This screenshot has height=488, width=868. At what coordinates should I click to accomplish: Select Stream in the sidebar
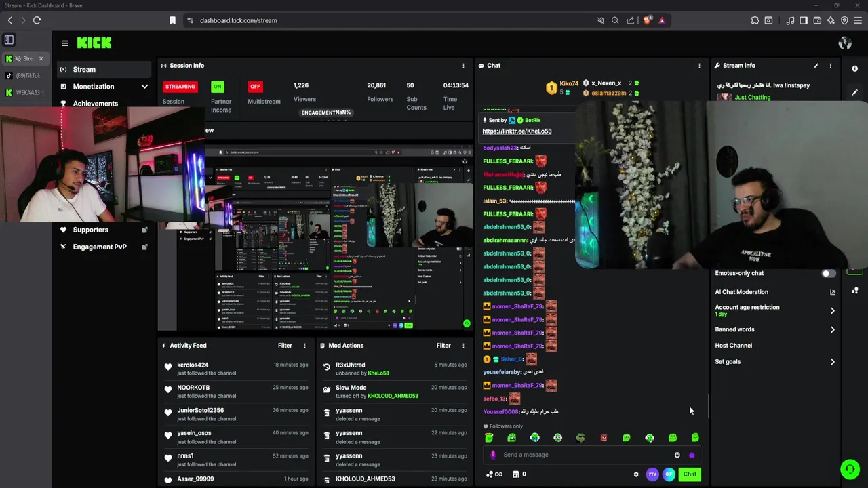[x=103, y=69]
